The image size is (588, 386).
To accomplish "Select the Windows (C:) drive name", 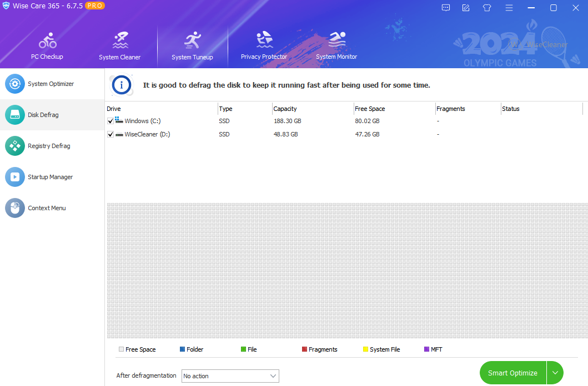I will [143, 121].
